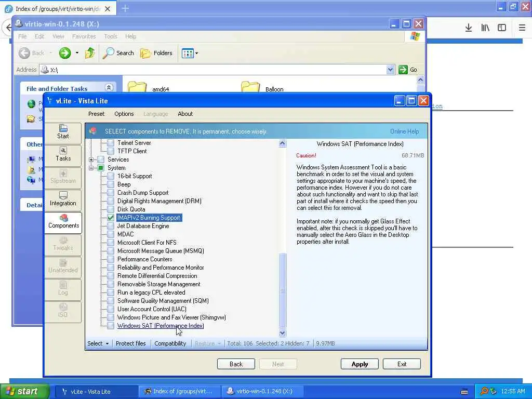Uncheck IMAPIv2 Burning Support checkbox
The height and width of the screenshot is (399, 532).
111,218
